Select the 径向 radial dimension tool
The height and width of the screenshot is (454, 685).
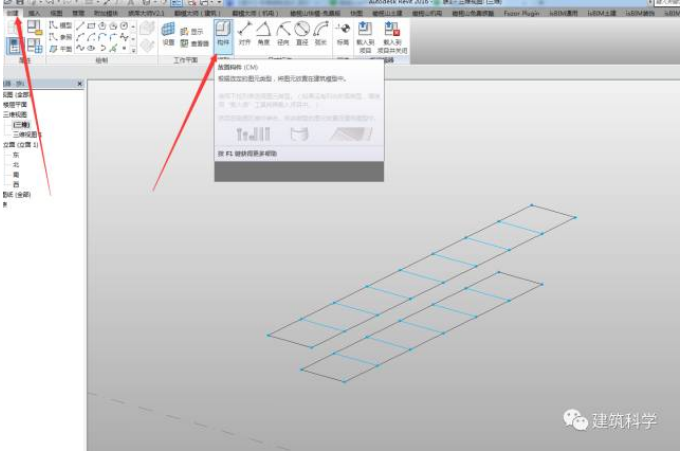(x=283, y=34)
